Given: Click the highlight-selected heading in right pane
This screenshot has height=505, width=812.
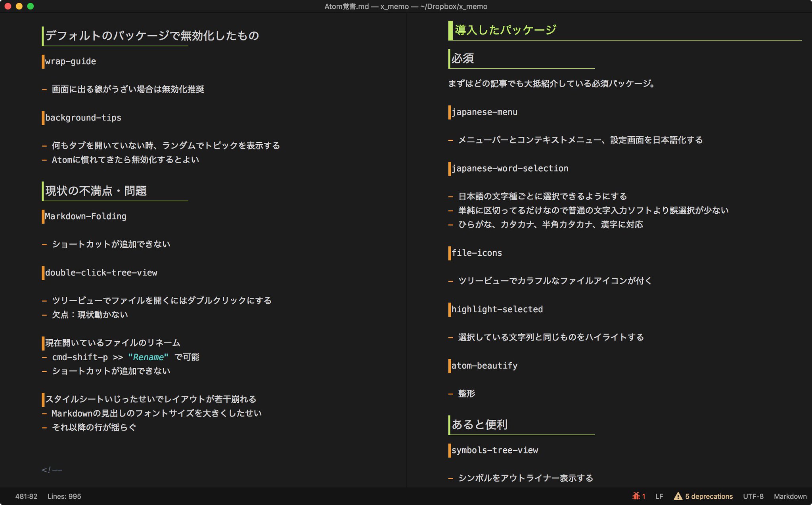Looking at the screenshot, I should coord(497,309).
